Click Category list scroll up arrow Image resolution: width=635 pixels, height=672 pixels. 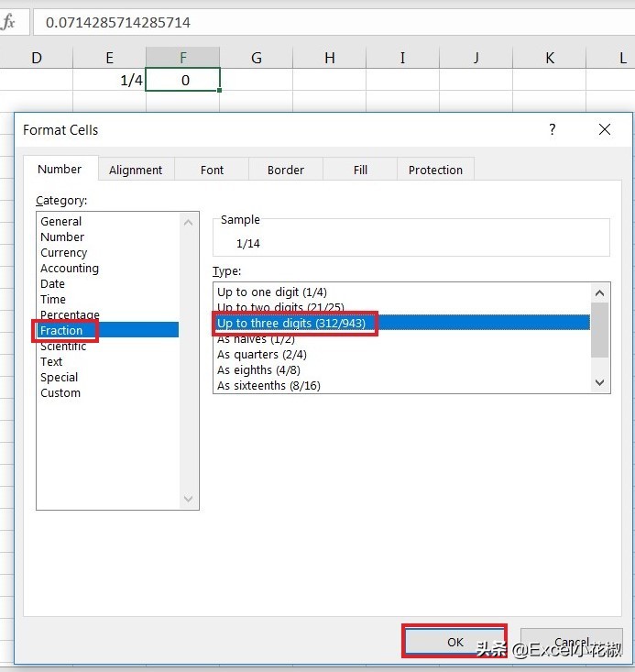coord(188,223)
